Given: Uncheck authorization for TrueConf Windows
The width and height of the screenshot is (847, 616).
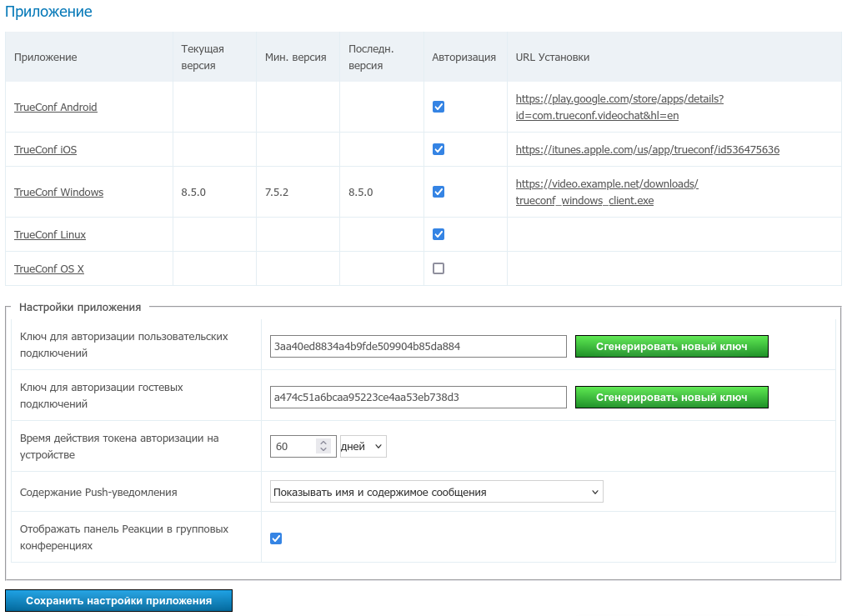Looking at the screenshot, I should point(439,192).
